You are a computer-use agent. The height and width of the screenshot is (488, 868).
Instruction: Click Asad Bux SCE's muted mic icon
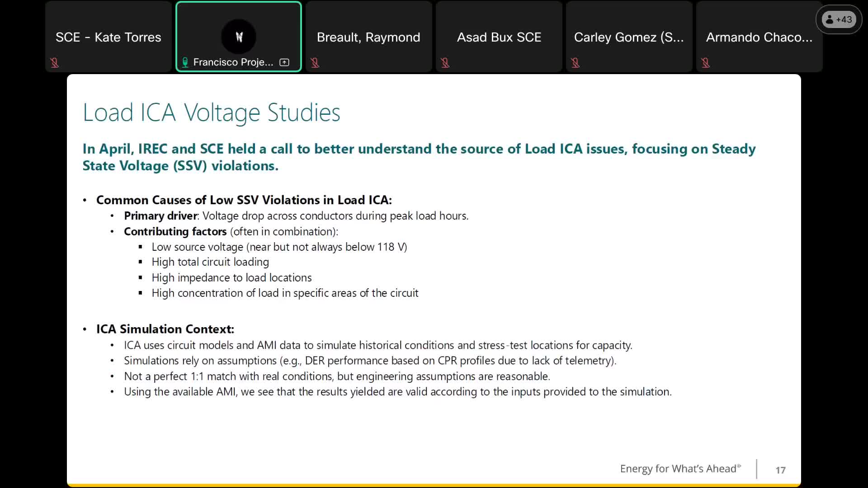tap(445, 63)
